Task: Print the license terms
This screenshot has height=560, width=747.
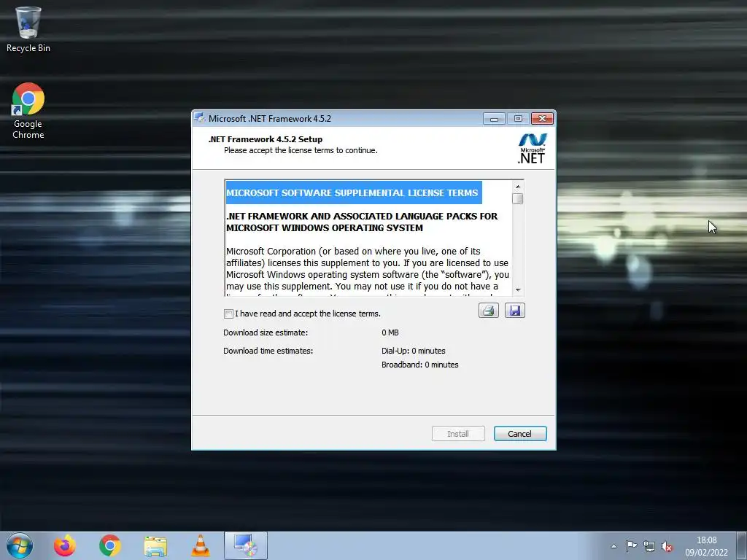Action: [488, 311]
